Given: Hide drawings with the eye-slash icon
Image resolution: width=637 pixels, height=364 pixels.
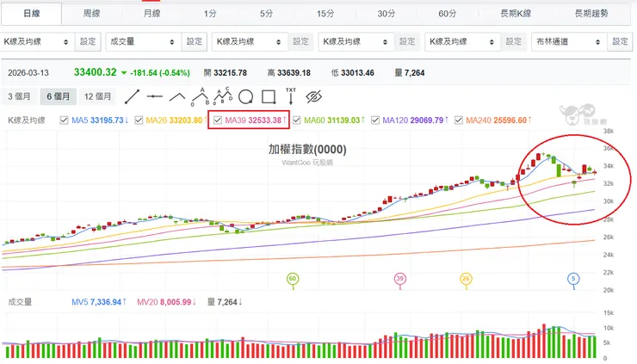Looking at the screenshot, I should 313,96.
